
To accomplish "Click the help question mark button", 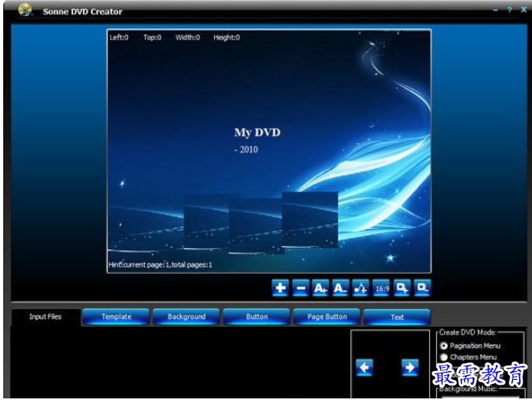I will (509, 10).
